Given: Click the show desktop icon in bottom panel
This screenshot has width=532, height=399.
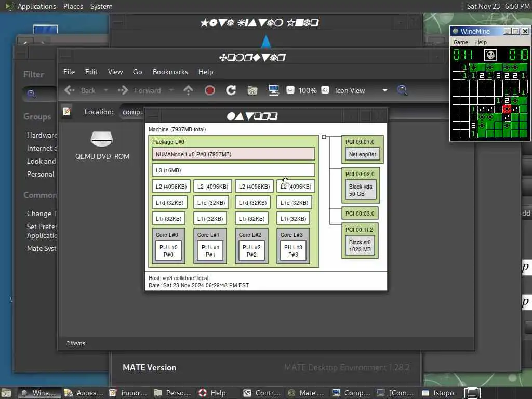Looking at the screenshot, I should [6, 393].
